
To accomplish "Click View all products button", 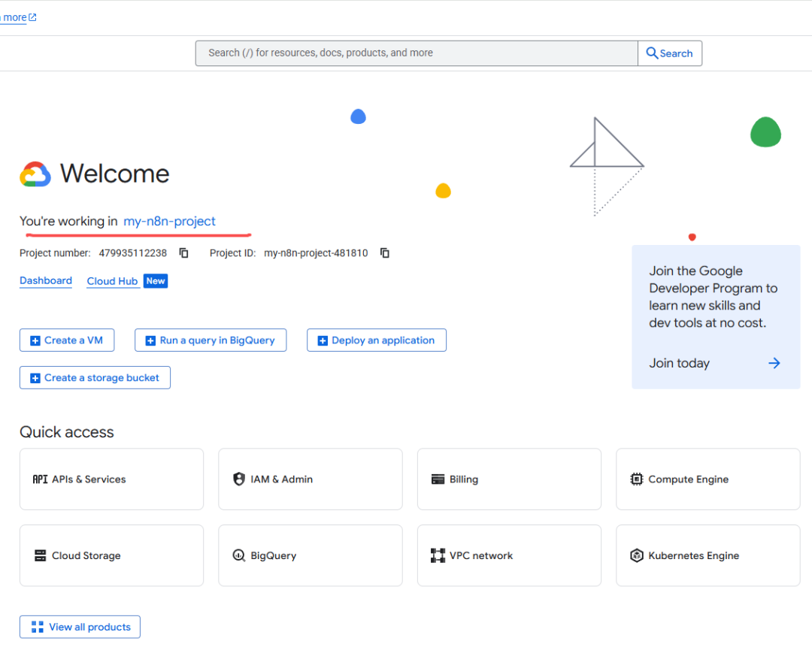I will pyautogui.click(x=80, y=627).
